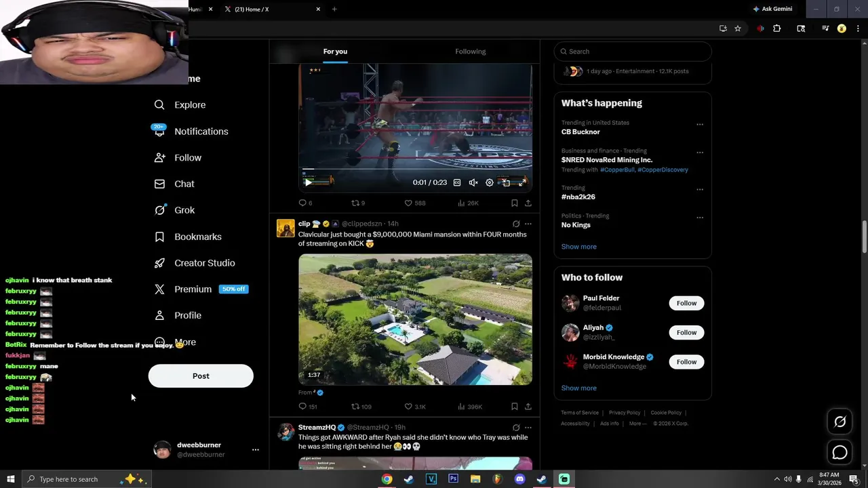Show more in What's happening

[579, 247]
